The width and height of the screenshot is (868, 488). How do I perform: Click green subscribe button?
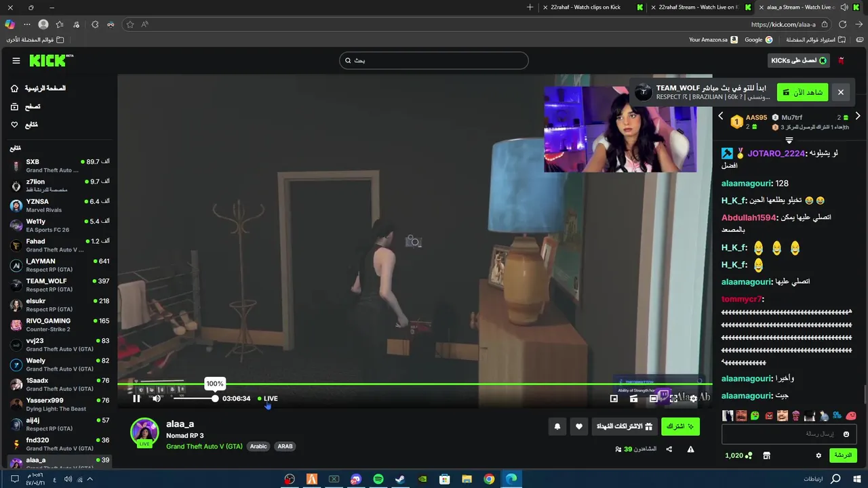pyautogui.click(x=680, y=426)
